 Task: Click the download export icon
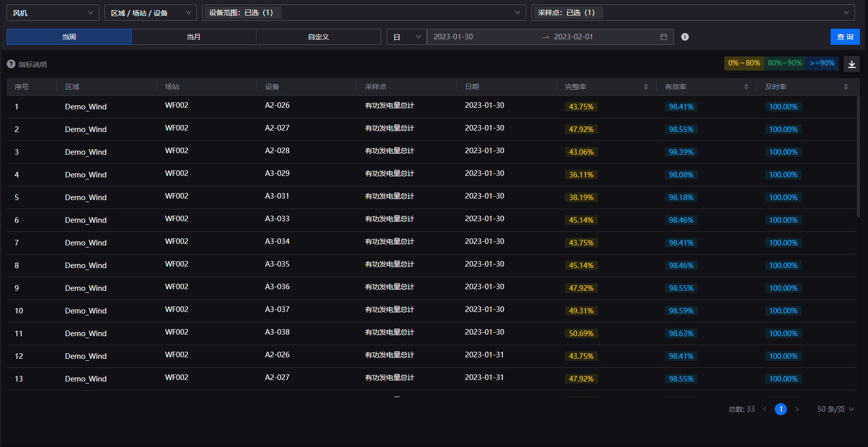click(852, 64)
